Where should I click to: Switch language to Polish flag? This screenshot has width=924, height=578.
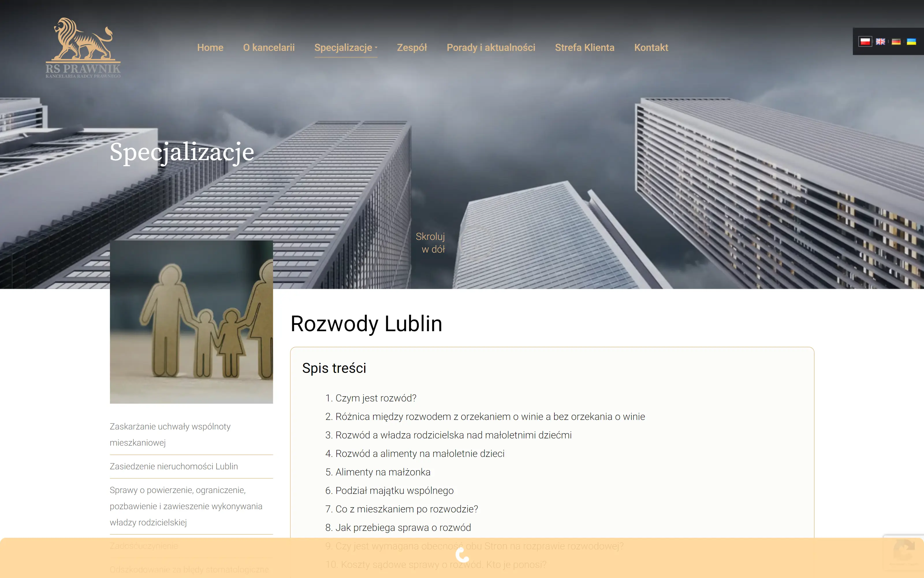point(865,42)
